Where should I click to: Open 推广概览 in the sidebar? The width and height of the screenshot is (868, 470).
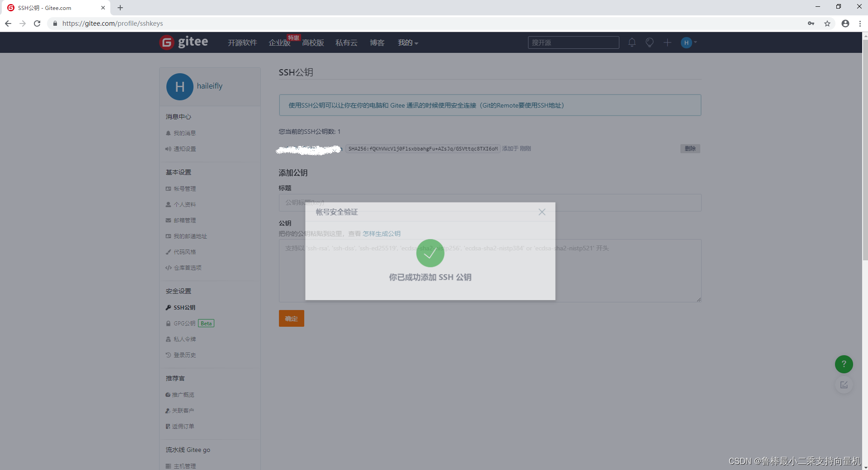click(x=180, y=395)
